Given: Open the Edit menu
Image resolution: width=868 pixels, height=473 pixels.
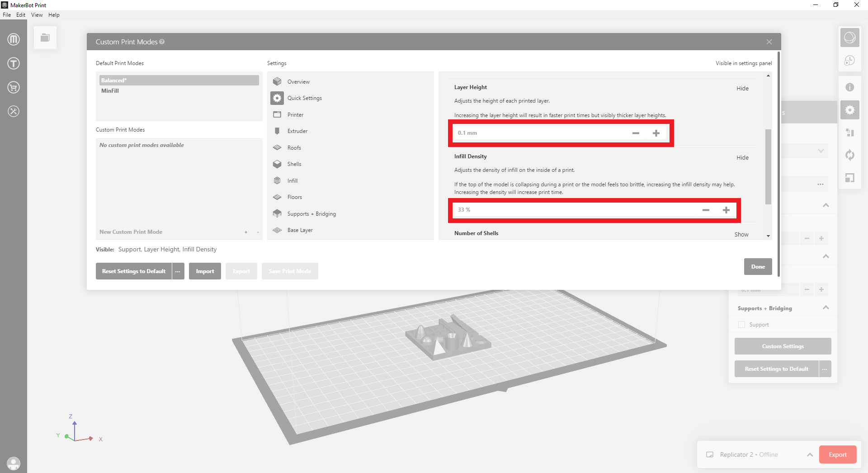Looking at the screenshot, I should coord(21,15).
